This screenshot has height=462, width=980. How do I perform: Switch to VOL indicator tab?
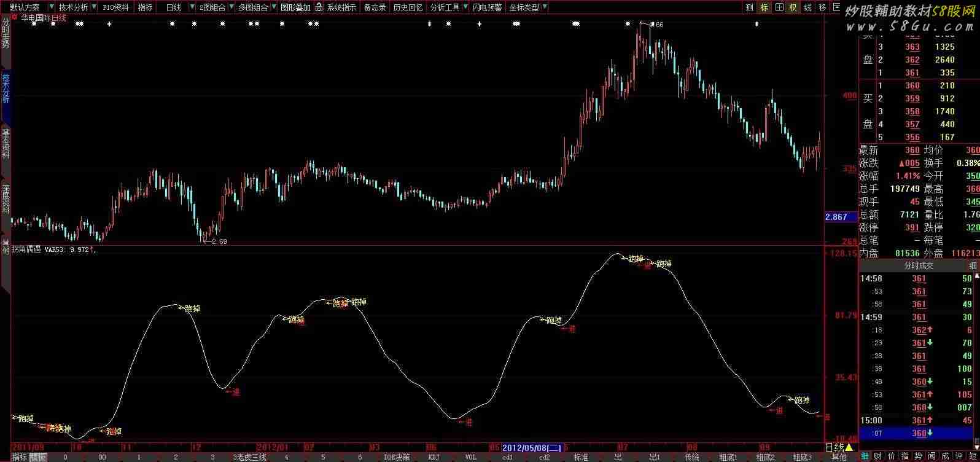click(470, 457)
